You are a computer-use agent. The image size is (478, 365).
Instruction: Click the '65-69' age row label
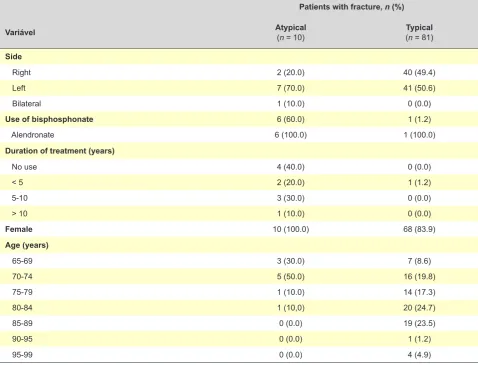tap(22, 261)
